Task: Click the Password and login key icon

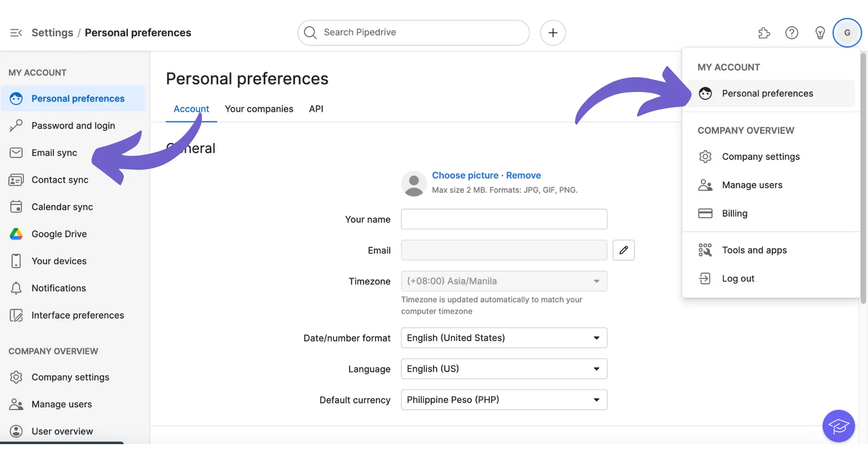Action: point(16,126)
